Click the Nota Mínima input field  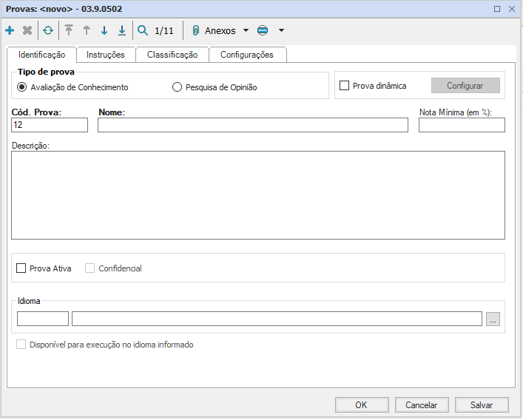tap(462, 126)
